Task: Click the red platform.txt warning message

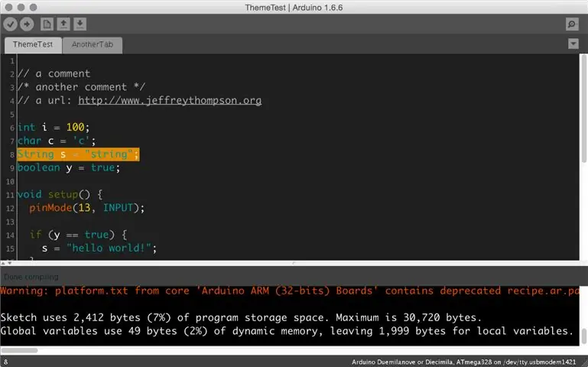Action: click(x=290, y=291)
